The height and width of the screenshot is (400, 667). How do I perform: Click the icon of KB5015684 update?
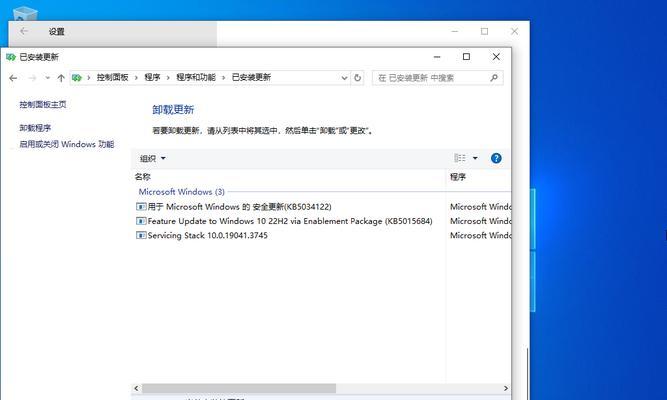click(x=141, y=221)
